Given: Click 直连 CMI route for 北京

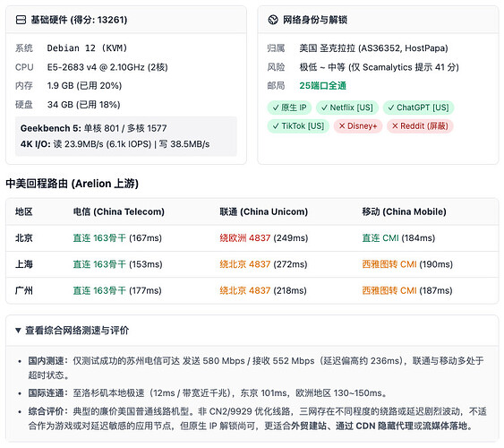Looking at the screenshot, I should tap(380, 238).
